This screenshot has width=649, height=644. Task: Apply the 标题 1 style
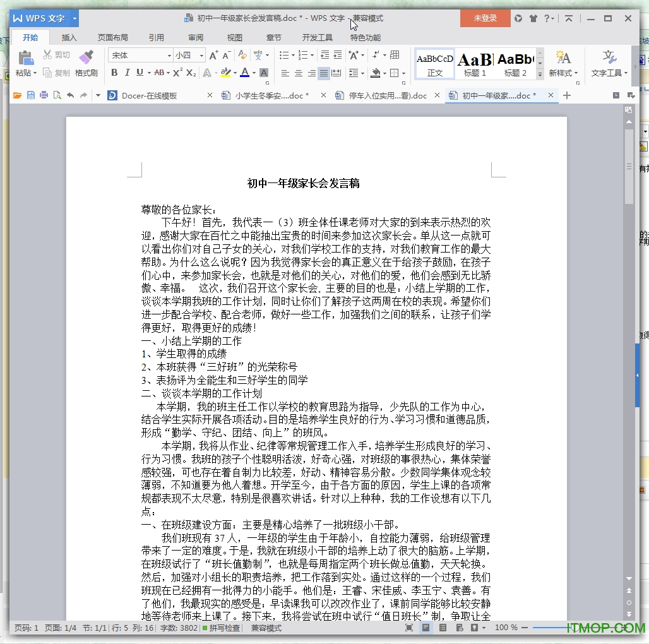pos(475,63)
